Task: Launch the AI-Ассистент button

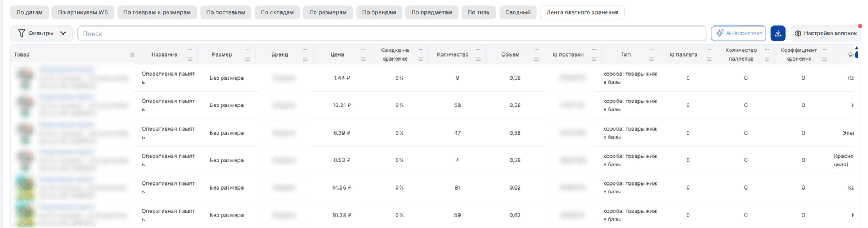Action: [x=739, y=33]
